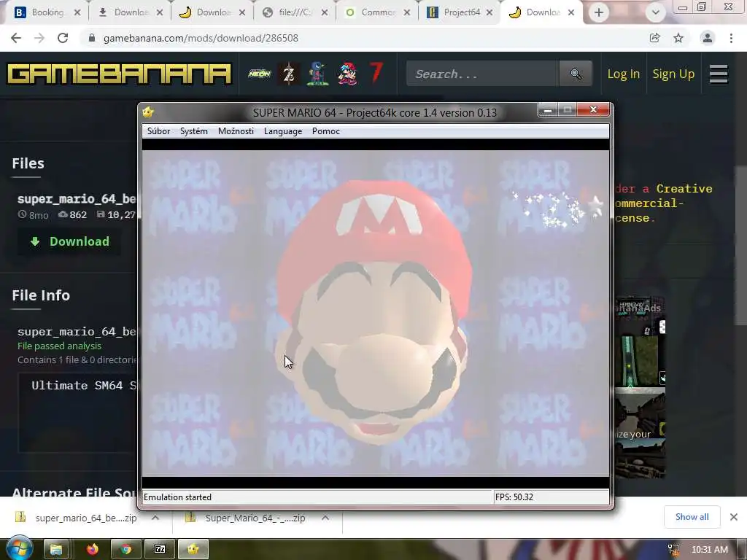Go back in the browser
747x560 pixels.
16,38
